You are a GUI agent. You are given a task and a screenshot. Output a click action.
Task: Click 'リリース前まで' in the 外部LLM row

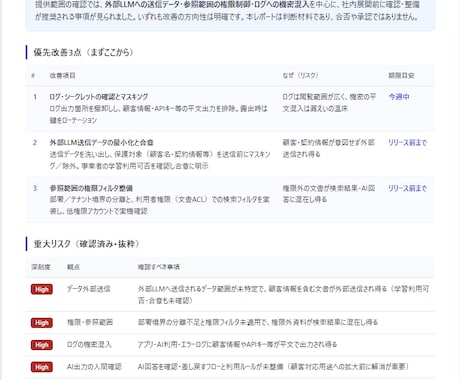coord(407,142)
